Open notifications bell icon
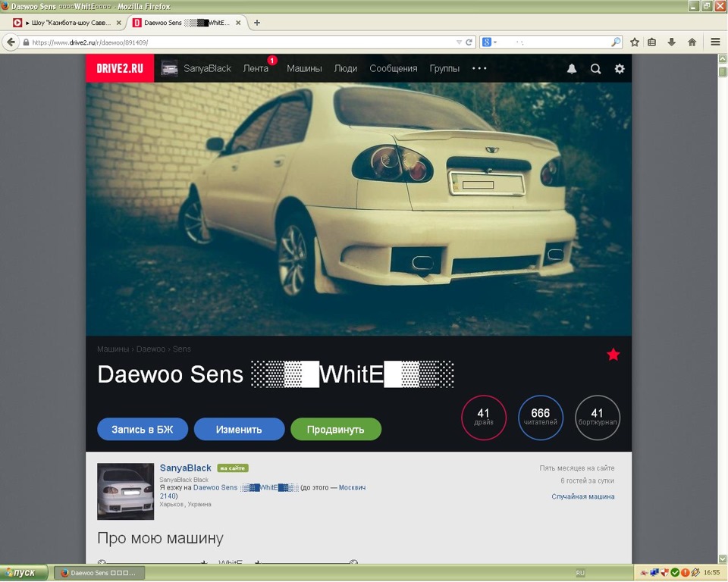The height and width of the screenshot is (582, 728). point(572,69)
